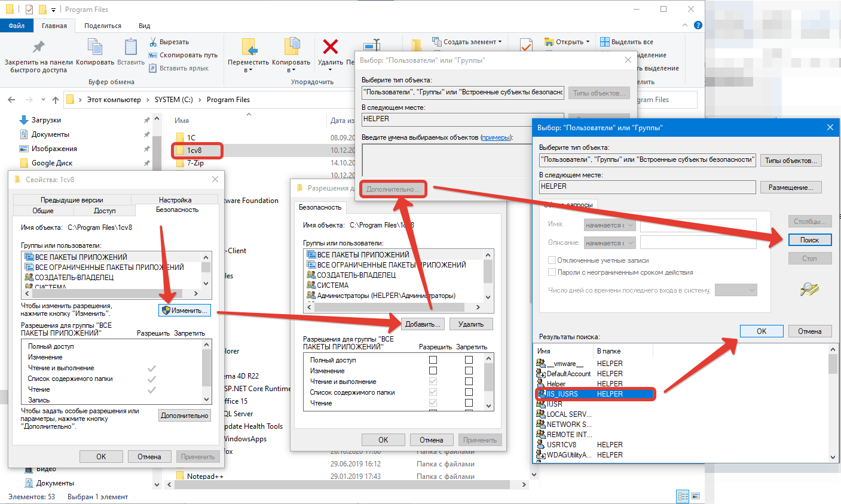Switch to the 'Поделиться' ribbon tab
Image resolution: width=841 pixels, height=504 pixels.
coord(103,26)
